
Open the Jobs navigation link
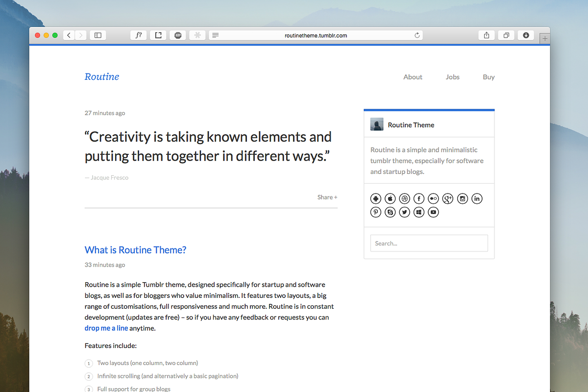click(x=453, y=77)
